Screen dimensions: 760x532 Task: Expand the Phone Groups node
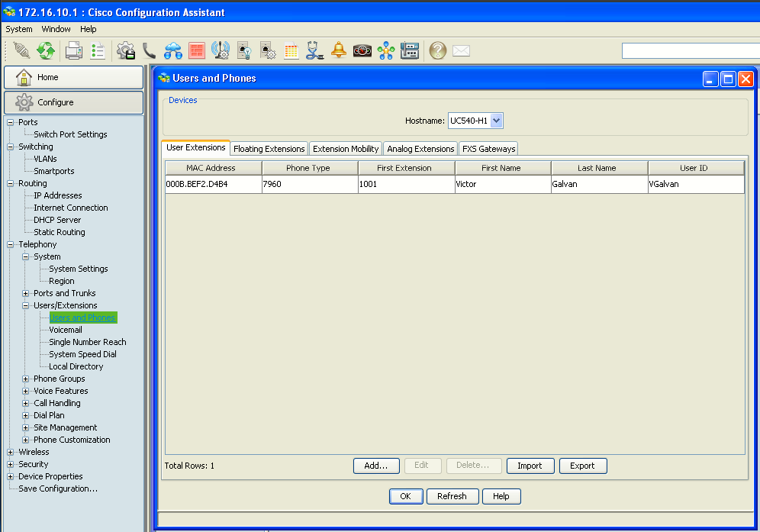coord(26,379)
